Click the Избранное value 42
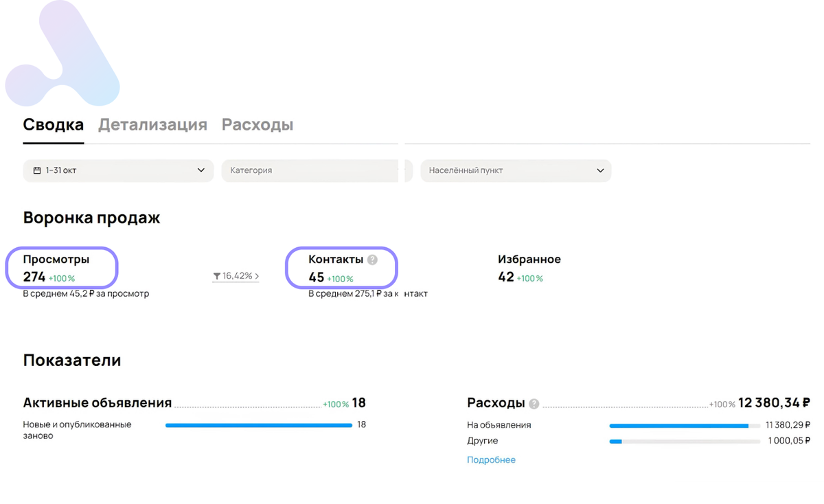Viewport: 824px width, 504px height. coord(506,277)
